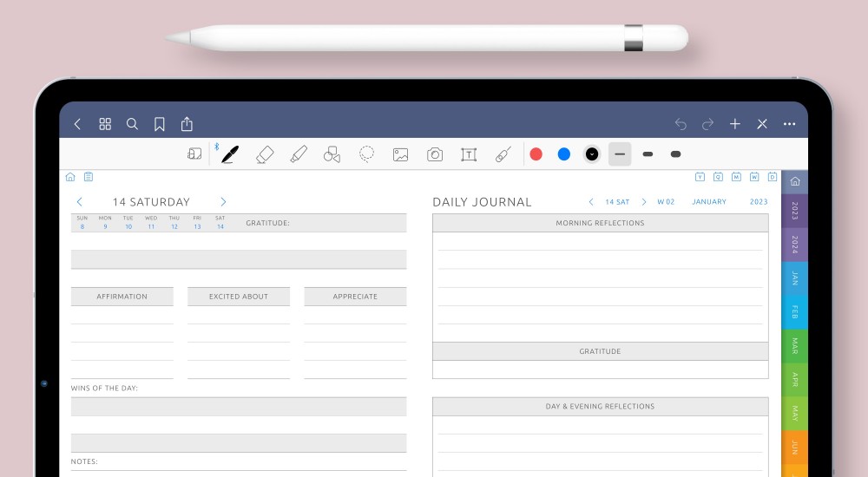Select the medium stroke width

click(x=648, y=154)
